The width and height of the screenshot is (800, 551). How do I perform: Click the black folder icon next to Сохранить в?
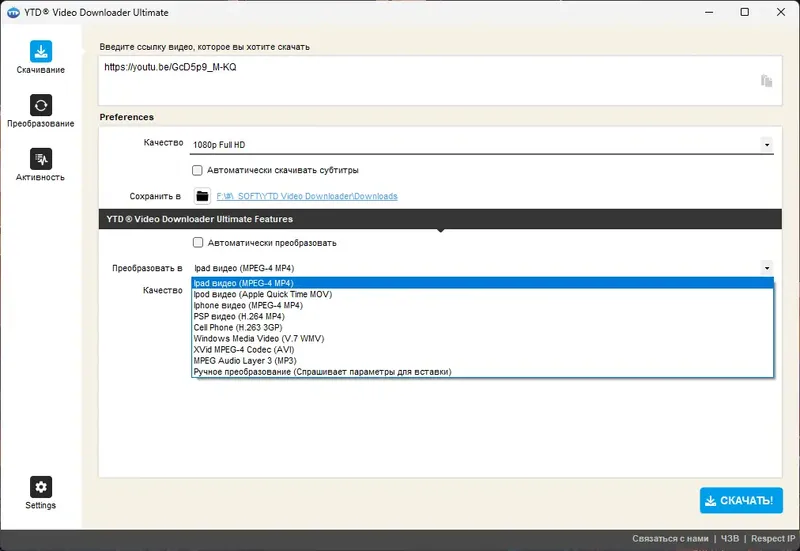[203, 196]
